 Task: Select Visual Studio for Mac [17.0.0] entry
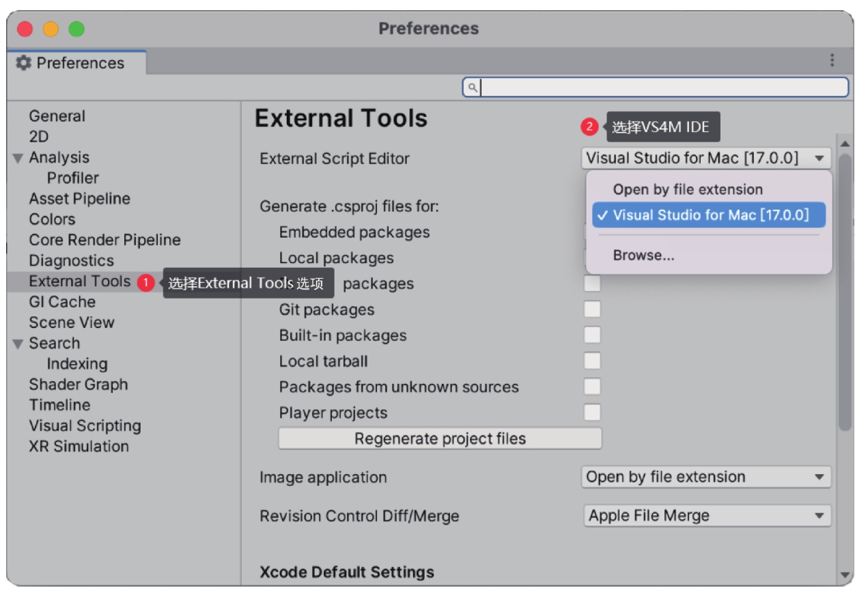point(709,215)
